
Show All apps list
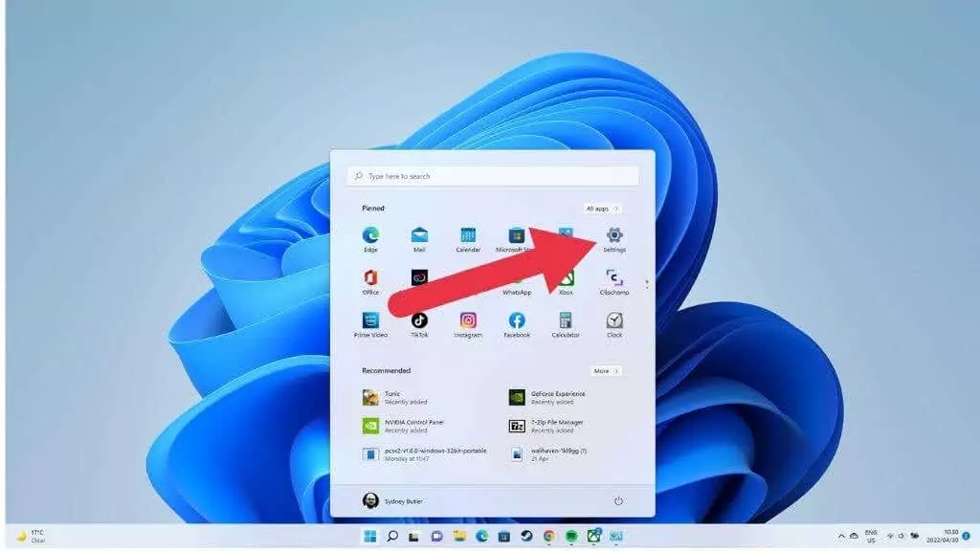[602, 209]
